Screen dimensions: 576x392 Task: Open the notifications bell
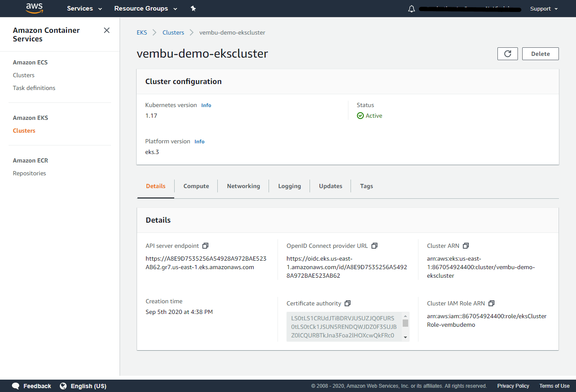coord(412,9)
